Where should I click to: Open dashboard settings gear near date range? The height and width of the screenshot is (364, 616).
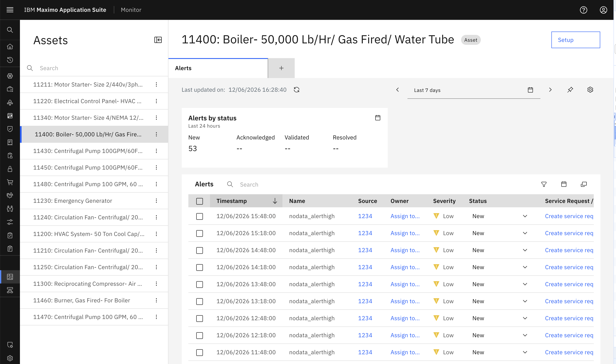590,90
